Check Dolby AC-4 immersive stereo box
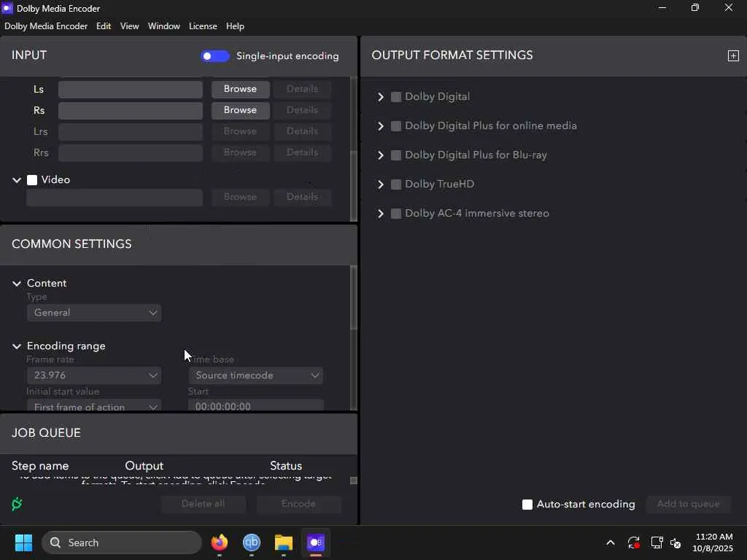This screenshot has height=560, width=747. coord(396,214)
